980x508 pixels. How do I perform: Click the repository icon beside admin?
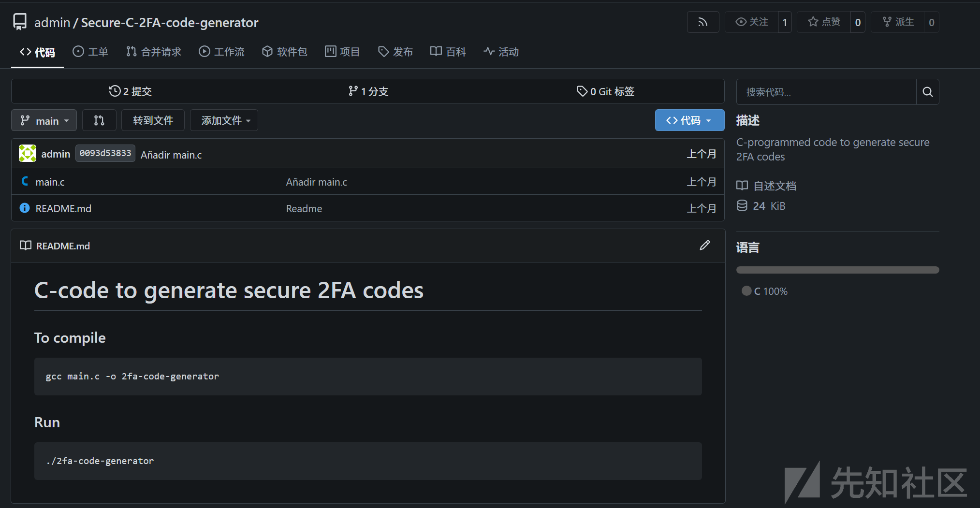coord(20,22)
